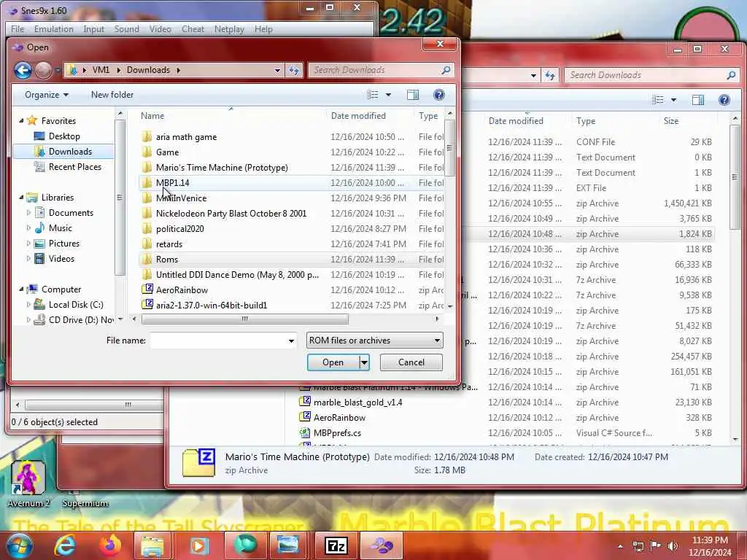Image resolution: width=747 pixels, height=560 pixels.
Task: Switch to Snes9x taskbar button
Action: pos(382,545)
